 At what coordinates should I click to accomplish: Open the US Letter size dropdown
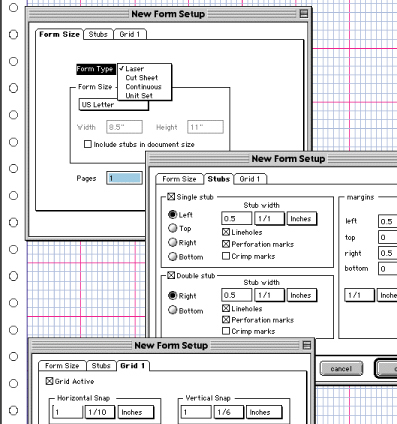click(x=114, y=105)
